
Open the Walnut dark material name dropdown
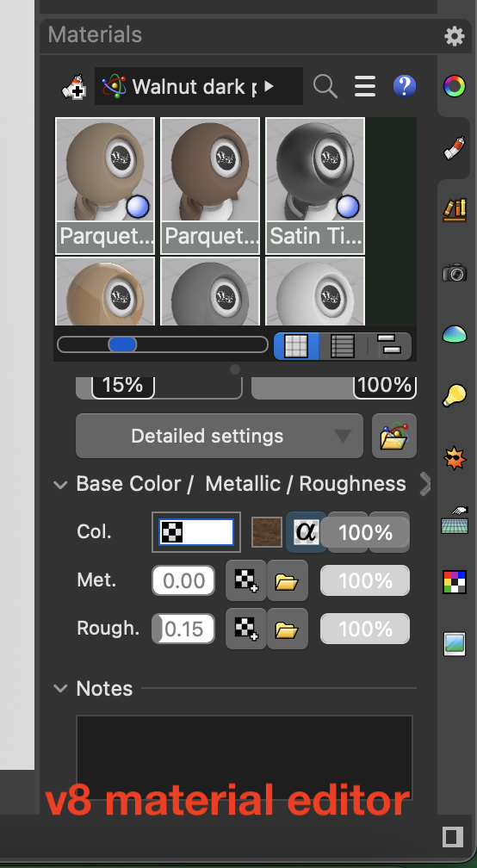198,86
